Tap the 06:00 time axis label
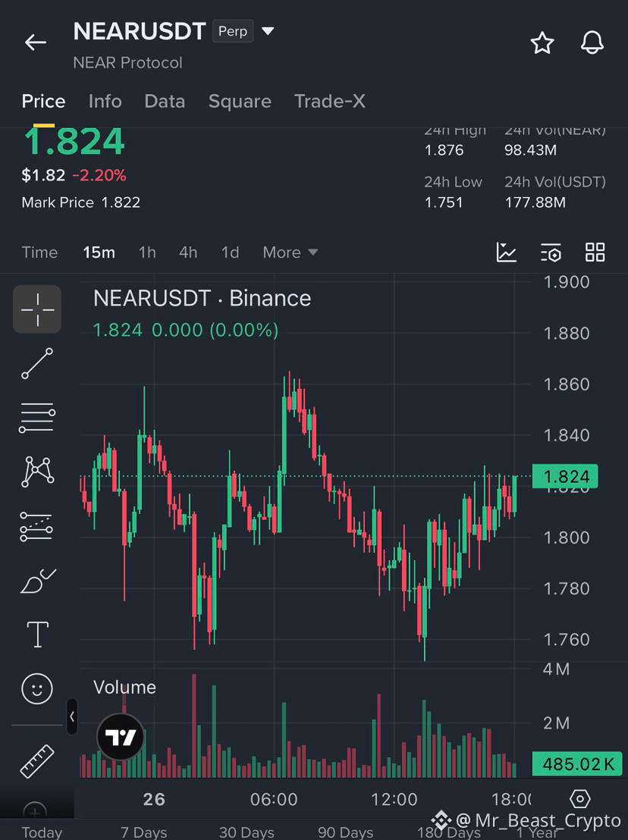The image size is (628, 840). [x=274, y=799]
